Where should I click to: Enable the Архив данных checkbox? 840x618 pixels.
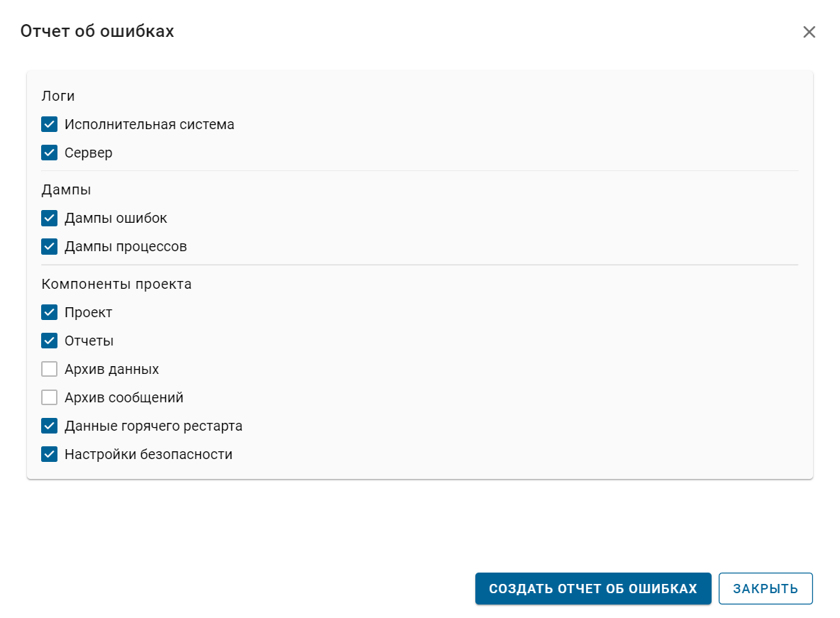[x=49, y=369]
